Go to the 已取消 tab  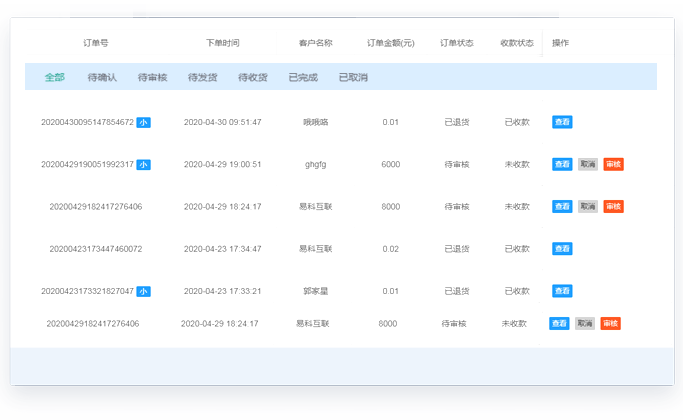click(353, 77)
